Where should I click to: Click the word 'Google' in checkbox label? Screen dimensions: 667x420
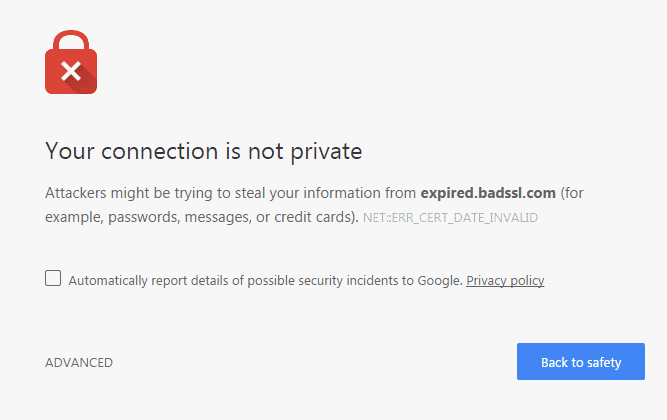point(442,281)
